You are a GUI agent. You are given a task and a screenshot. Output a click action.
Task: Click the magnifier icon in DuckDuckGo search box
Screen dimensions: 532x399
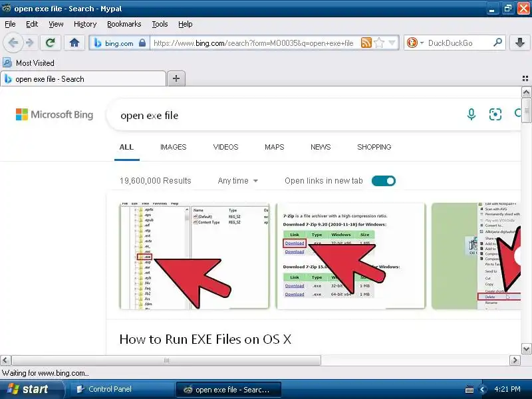[497, 43]
